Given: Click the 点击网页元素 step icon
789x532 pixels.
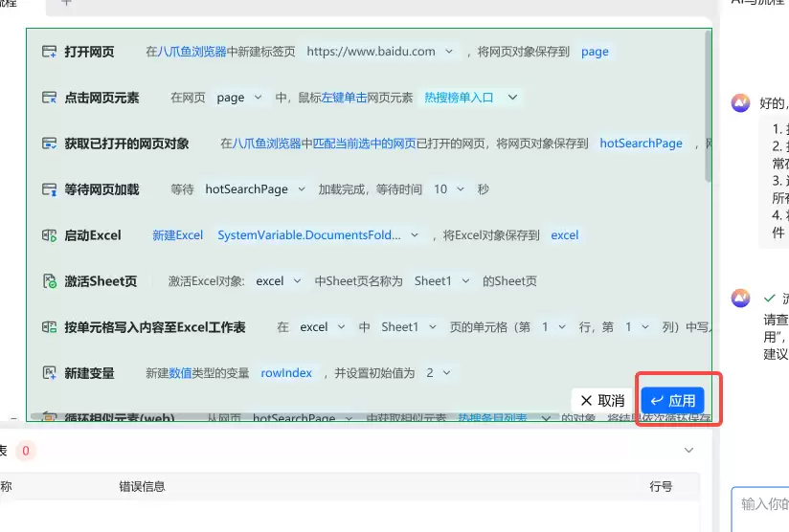Looking at the screenshot, I should coord(49,98).
